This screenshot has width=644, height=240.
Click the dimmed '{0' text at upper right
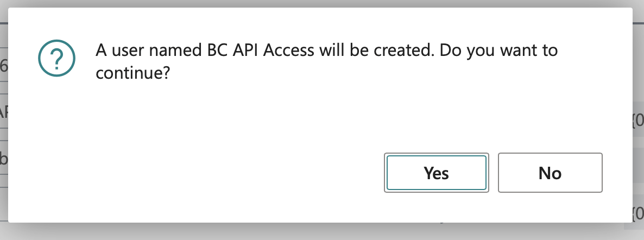pyautogui.click(x=638, y=117)
